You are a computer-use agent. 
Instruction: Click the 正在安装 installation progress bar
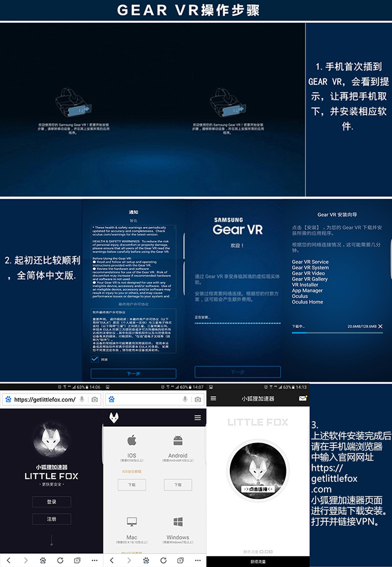(x=238, y=323)
